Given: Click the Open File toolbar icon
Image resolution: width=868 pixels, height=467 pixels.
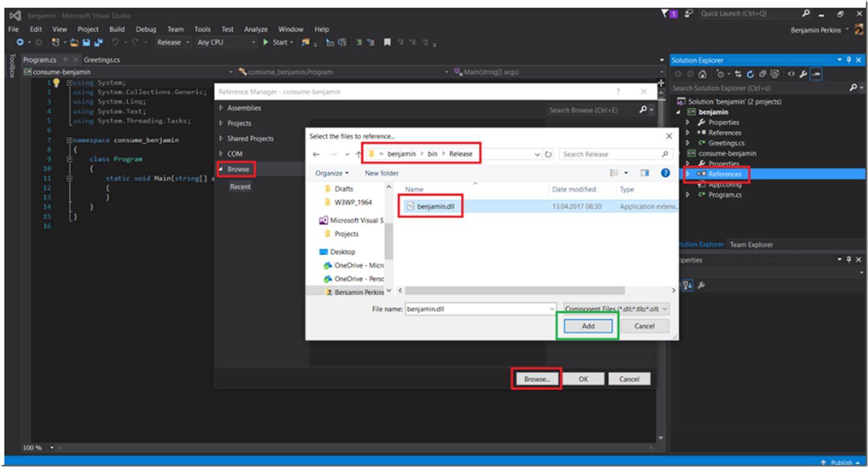Looking at the screenshot, I should [x=74, y=42].
